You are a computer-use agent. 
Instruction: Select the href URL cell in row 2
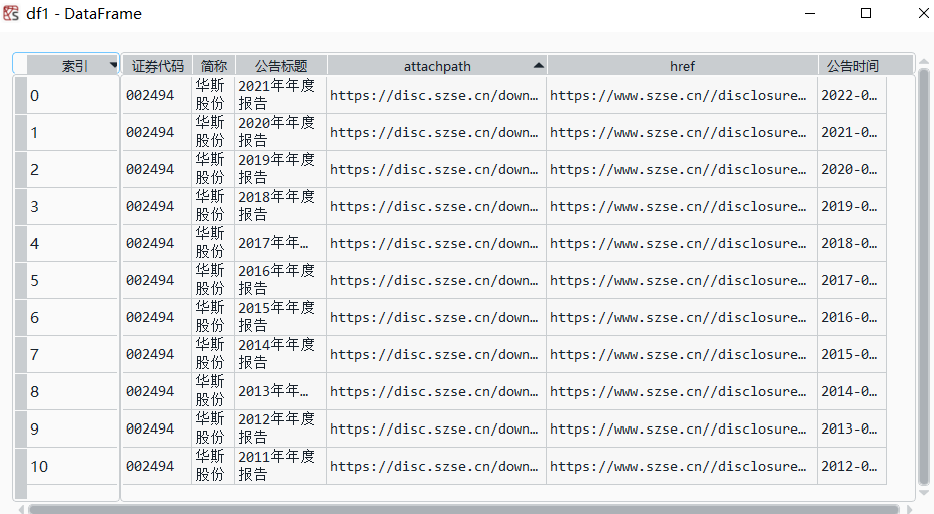[x=682, y=169]
